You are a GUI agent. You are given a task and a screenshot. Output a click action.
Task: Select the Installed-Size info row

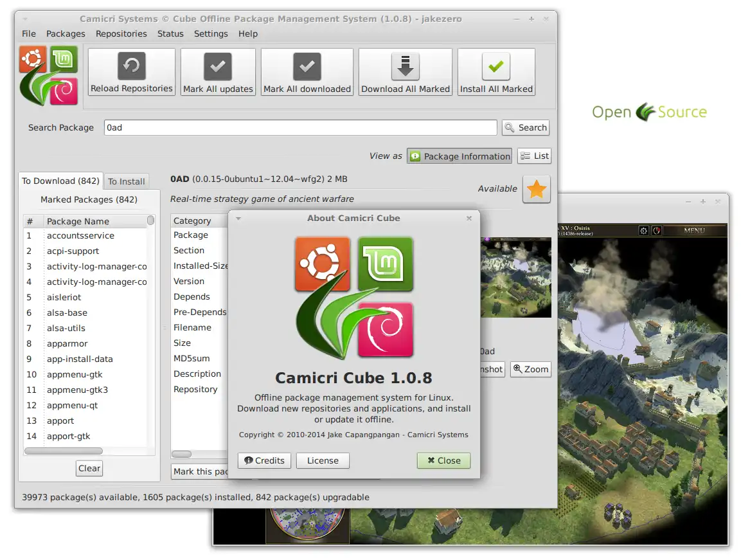pyautogui.click(x=199, y=266)
